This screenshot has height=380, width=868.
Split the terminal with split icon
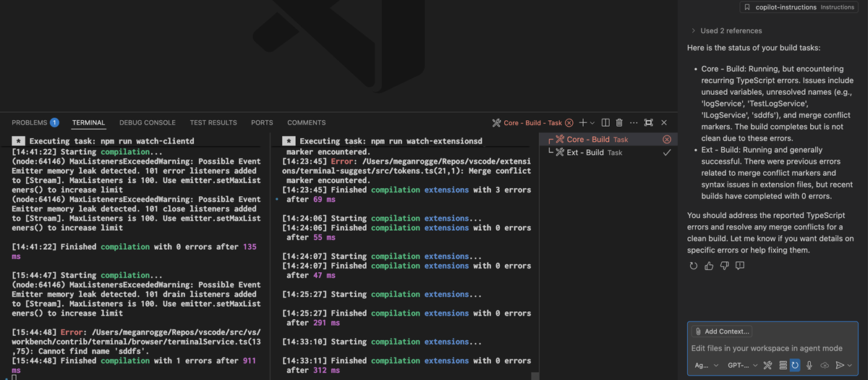(606, 122)
